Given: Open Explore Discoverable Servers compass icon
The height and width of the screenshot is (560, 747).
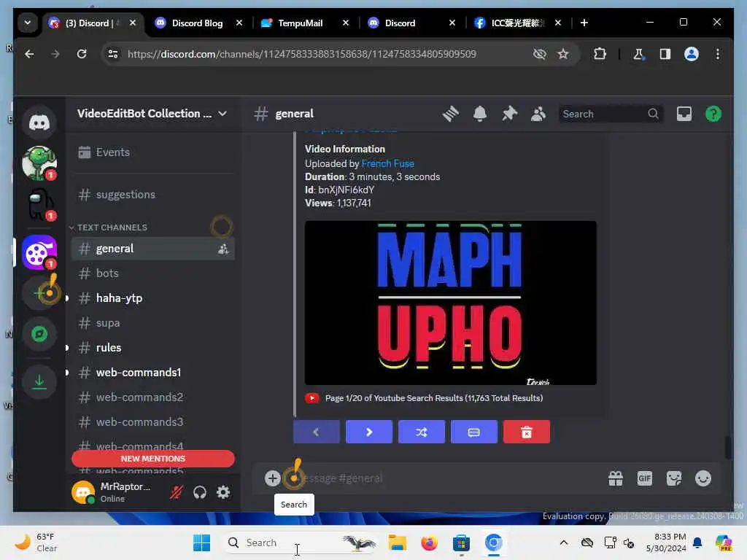Looking at the screenshot, I should tap(39, 334).
